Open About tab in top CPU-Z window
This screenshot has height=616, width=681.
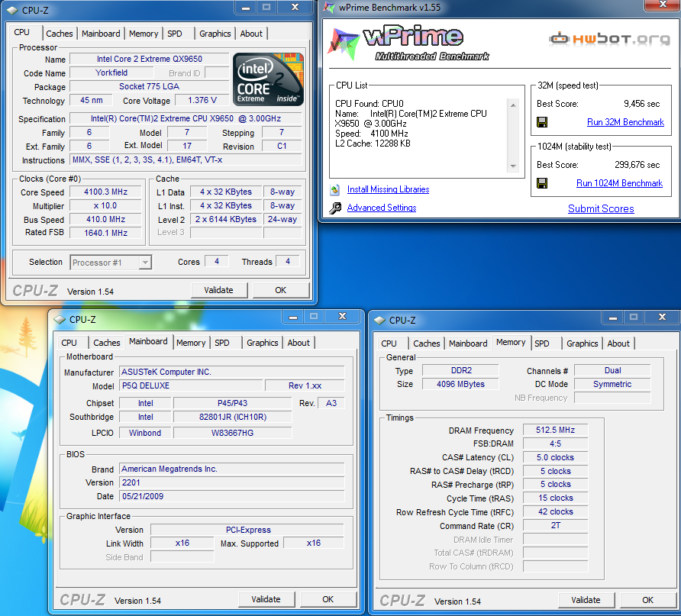pos(251,34)
